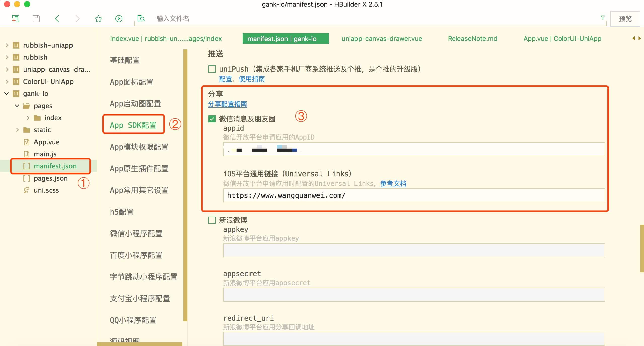Go back with the left arrow icon
644x346 pixels.
(x=57, y=18)
